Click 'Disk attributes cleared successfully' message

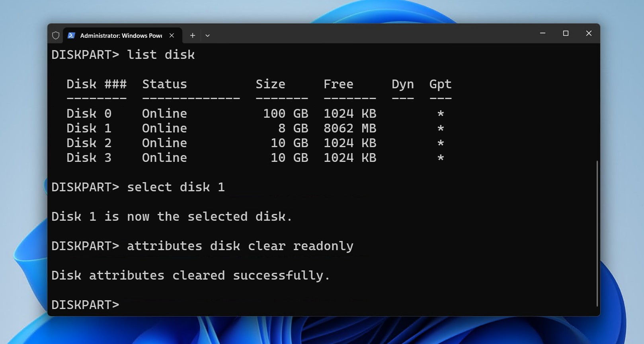(191, 275)
